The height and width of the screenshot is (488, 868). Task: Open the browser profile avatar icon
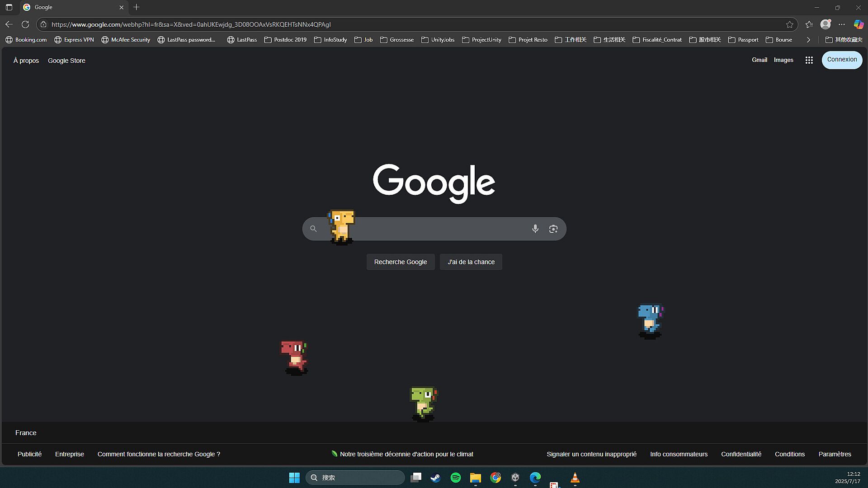click(826, 24)
